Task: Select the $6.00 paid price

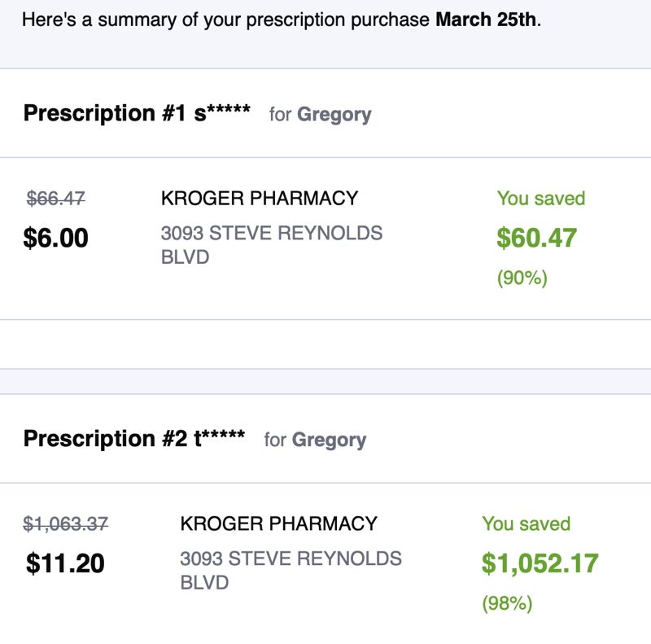Action: tap(55, 238)
